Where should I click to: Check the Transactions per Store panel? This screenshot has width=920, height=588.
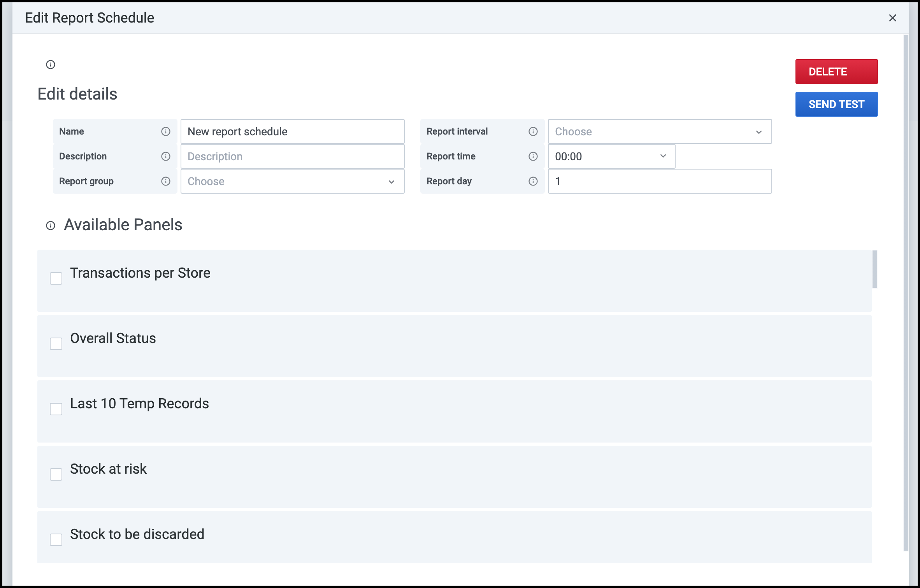(56, 278)
